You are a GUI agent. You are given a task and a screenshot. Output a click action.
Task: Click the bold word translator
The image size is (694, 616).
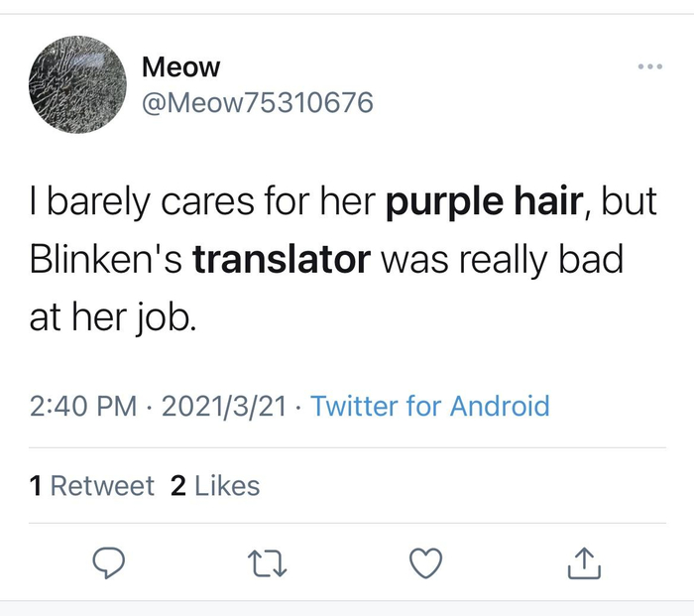click(282, 261)
